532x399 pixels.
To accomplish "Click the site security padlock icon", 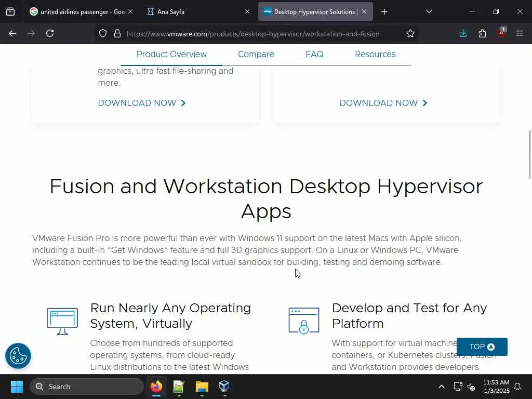I will pyautogui.click(x=117, y=33).
